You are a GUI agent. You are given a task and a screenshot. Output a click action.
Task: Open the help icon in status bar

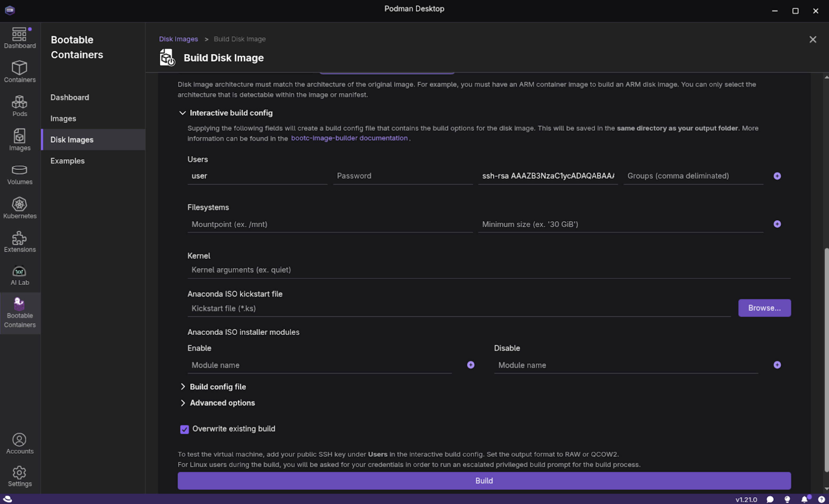821,499
